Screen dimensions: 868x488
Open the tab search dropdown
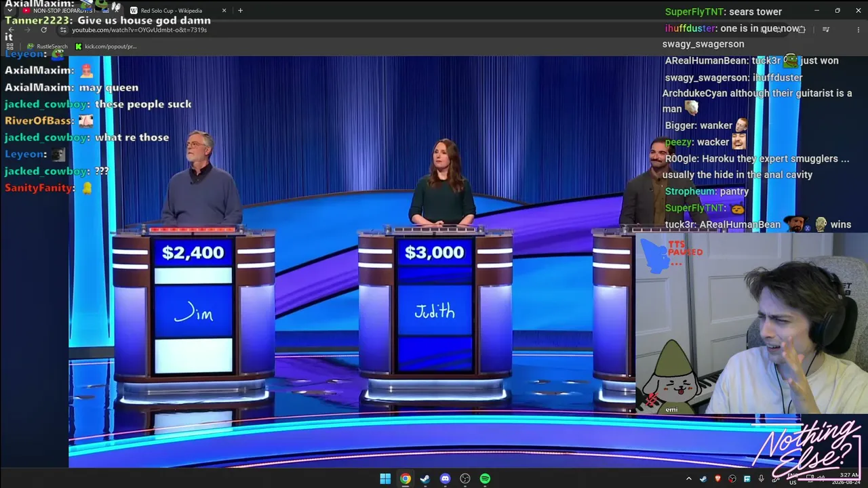[x=9, y=10]
